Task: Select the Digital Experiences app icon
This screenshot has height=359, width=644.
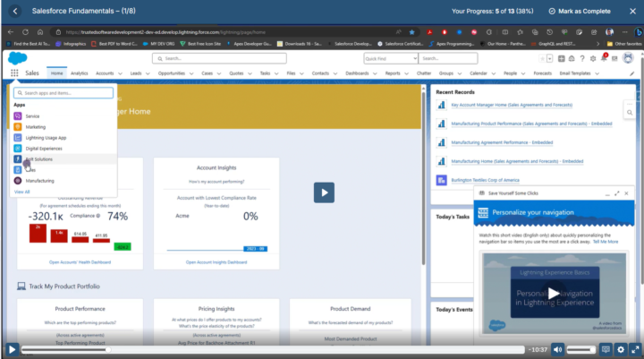Action: tap(18, 149)
